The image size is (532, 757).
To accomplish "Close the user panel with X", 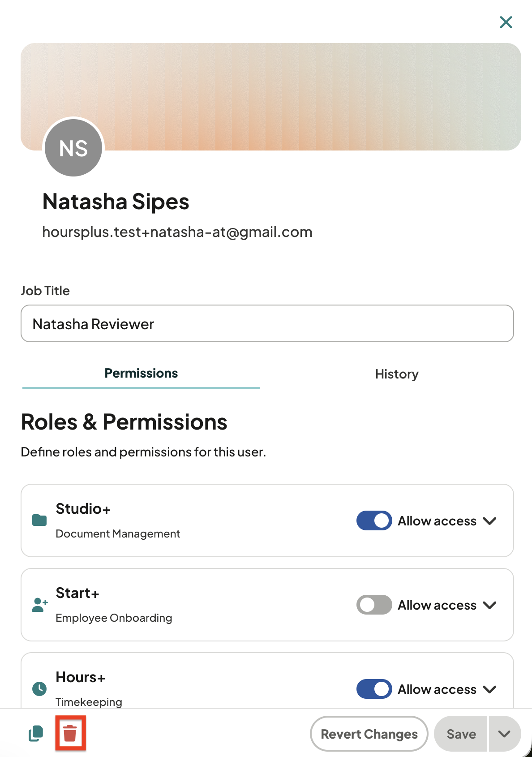I will [506, 22].
